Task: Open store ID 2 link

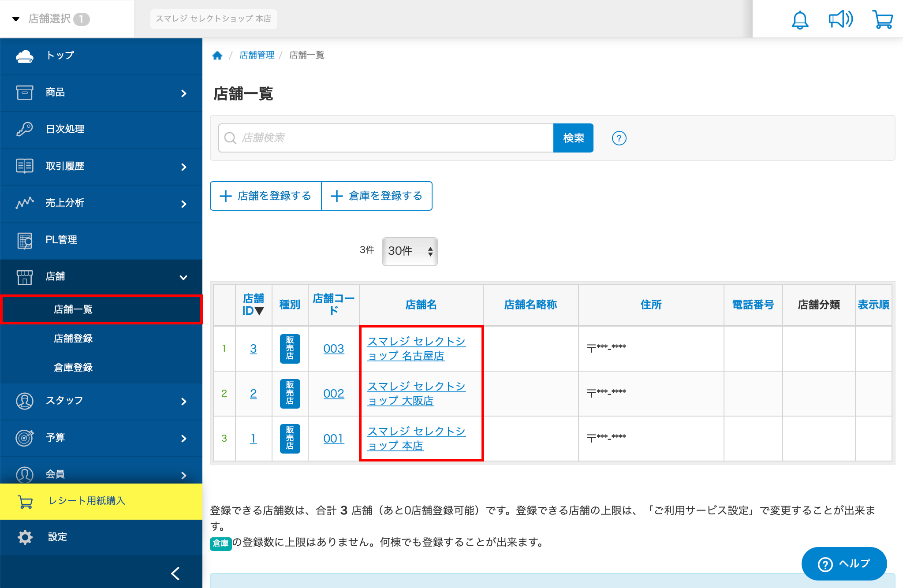Action: tap(254, 394)
